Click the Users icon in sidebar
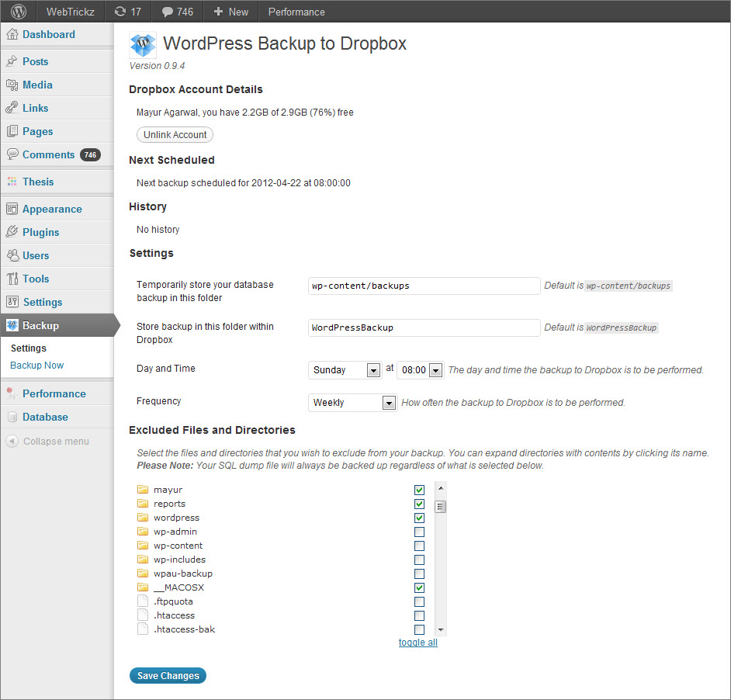The image size is (731, 700). pos(12,255)
